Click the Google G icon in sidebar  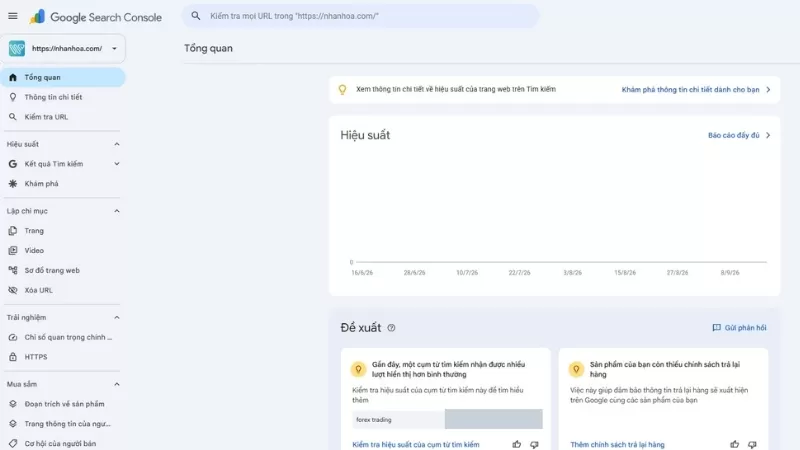13,164
